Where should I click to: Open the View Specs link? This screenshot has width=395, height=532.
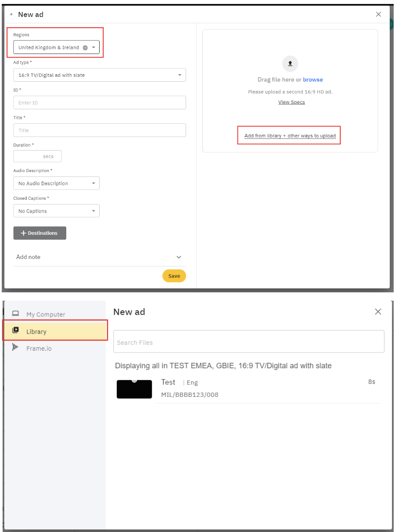(x=291, y=102)
